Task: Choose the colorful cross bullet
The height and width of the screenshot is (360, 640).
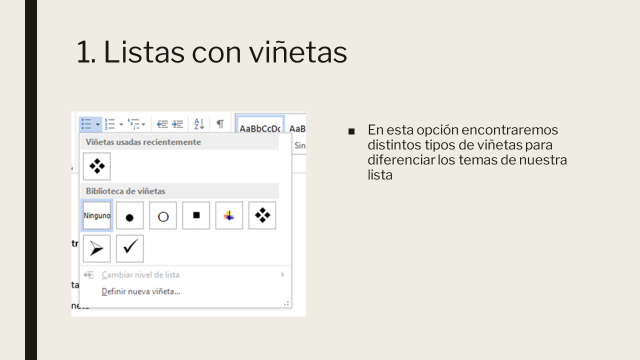Action: pyautogui.click(x=229, y=215)
